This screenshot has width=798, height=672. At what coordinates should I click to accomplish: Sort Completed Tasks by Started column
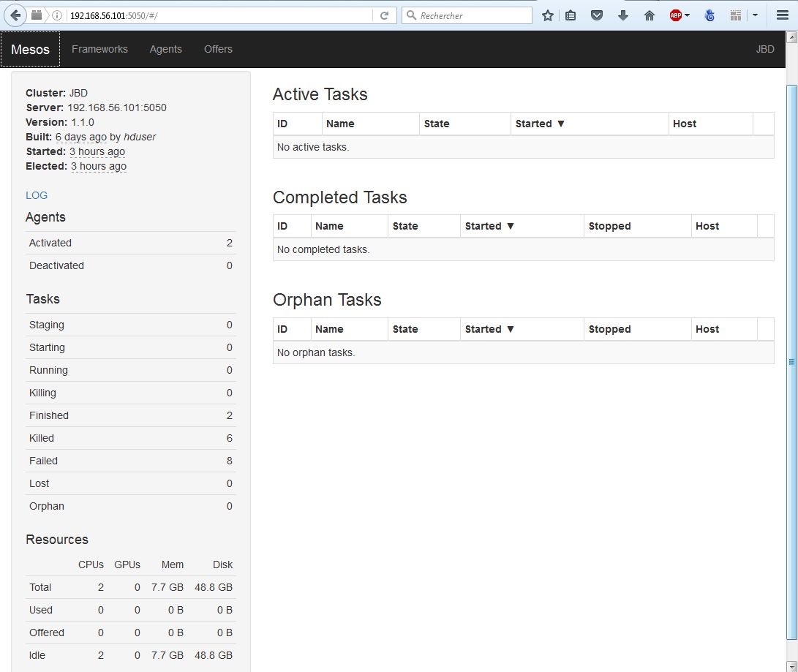point(489,226)
